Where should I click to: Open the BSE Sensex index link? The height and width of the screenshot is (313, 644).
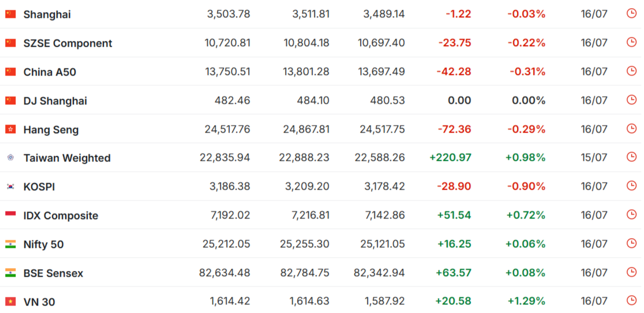pos(53,273)
